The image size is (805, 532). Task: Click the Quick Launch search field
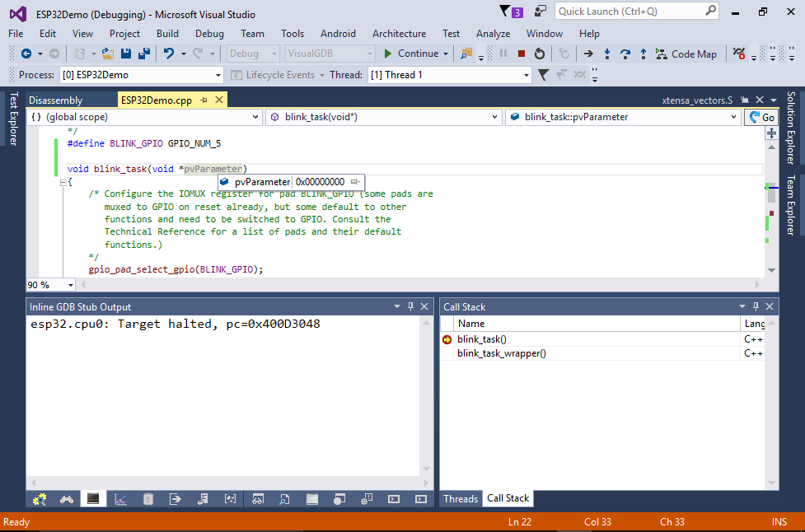pyautogui.click(x=636, y=12)
